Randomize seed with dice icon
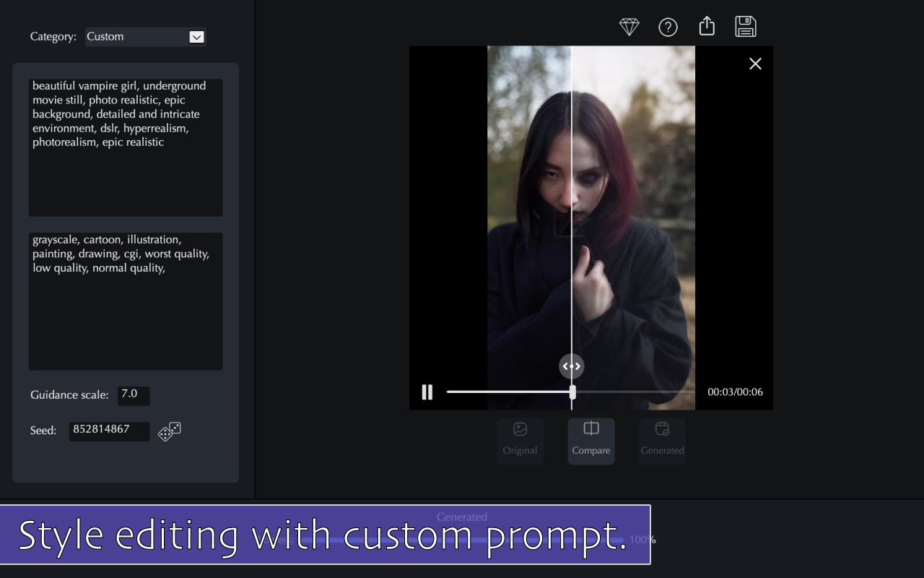Image resolution: width=924 pixels, height=578 pixels. [170, 431]
